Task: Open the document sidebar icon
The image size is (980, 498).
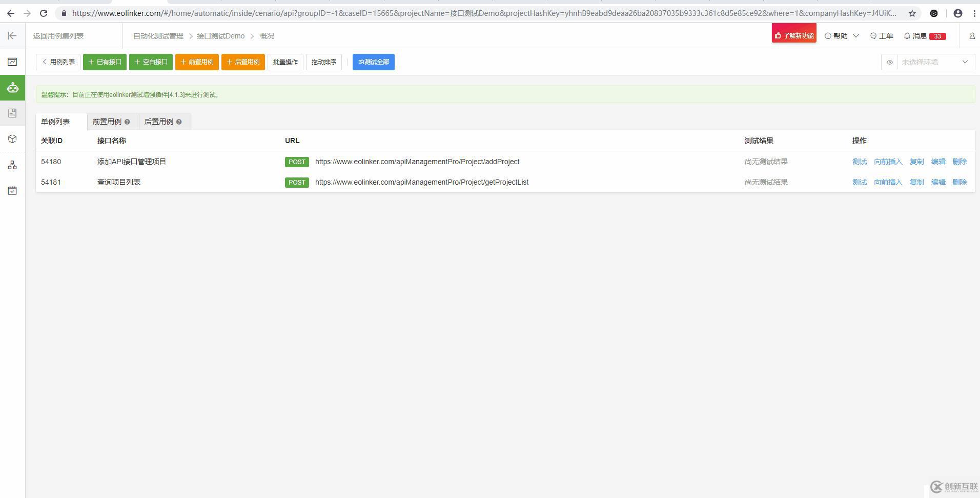Action: [12, 113]
